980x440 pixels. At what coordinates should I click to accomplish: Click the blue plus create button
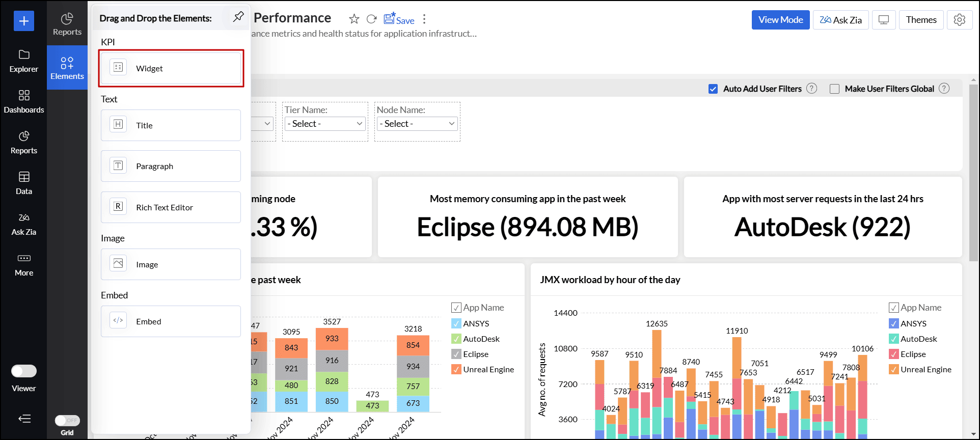pos(23,21)
